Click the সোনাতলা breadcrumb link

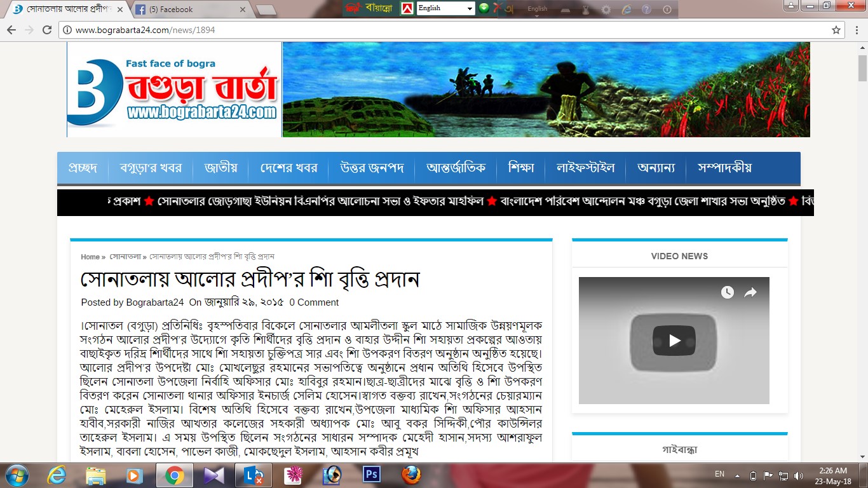125,257
